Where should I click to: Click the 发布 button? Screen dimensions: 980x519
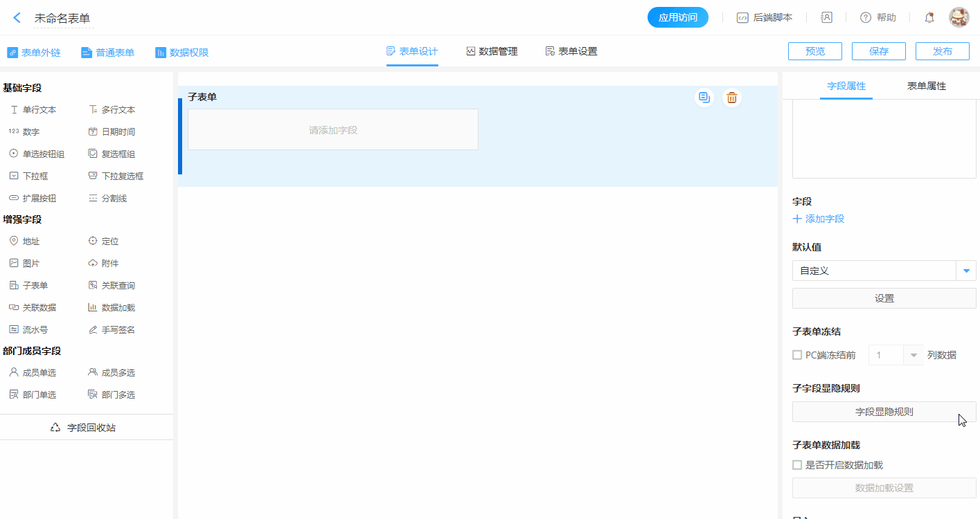tap(942, 51)
